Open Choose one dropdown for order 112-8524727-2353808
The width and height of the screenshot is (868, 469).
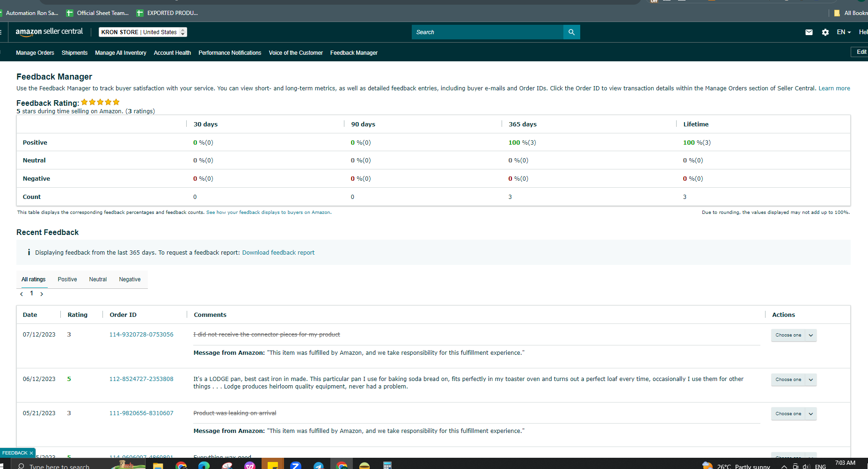tap(794, 380)
